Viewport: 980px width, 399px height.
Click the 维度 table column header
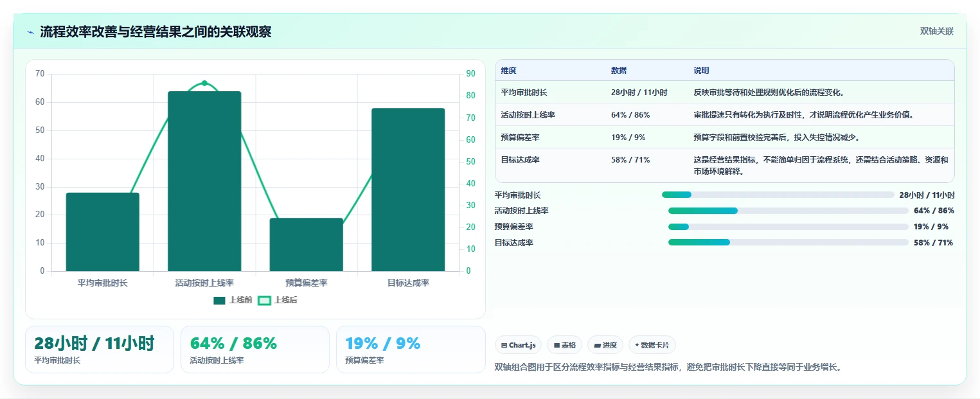click(x=508, y=71)
